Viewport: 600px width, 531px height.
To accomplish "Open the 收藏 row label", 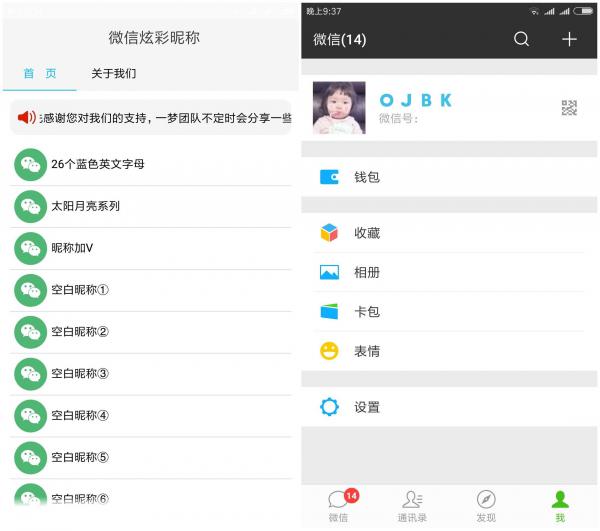I will [x=367, y=233].
